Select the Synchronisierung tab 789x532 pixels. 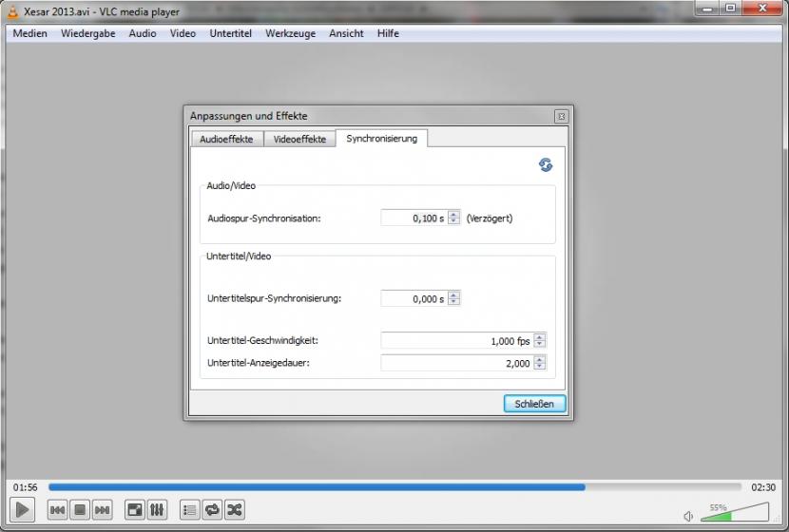[382, 139]
